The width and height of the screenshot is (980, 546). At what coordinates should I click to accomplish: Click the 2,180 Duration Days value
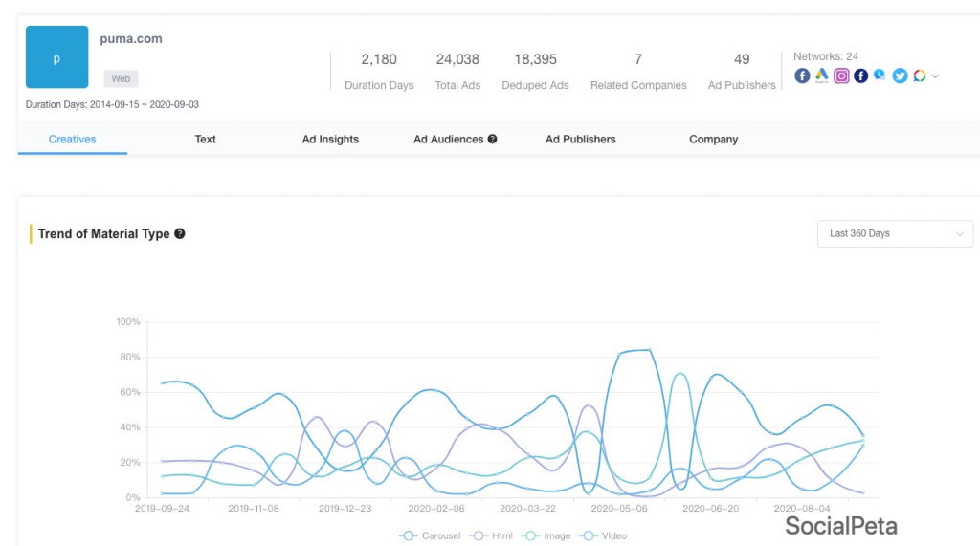[x=379, y=59]
